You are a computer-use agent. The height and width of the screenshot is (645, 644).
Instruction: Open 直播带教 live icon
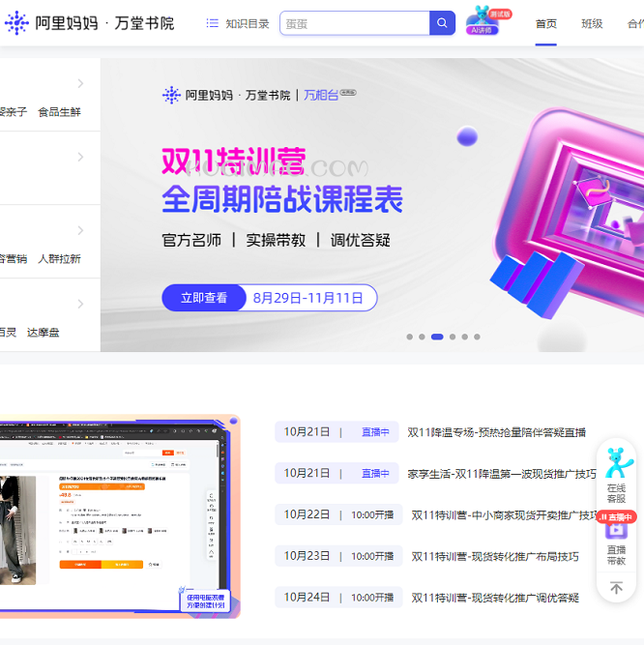616,531
